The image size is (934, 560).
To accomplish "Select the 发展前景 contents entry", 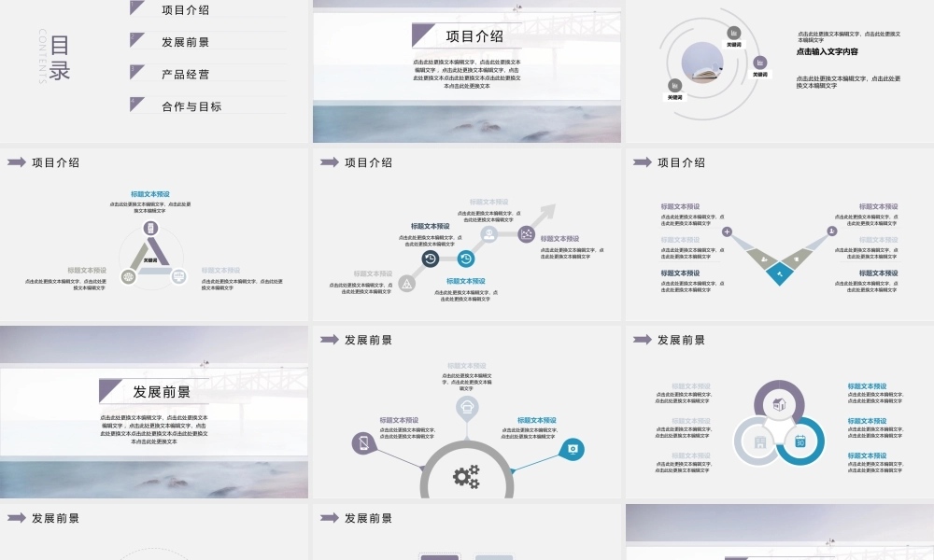I will click(x=185, y=42).
